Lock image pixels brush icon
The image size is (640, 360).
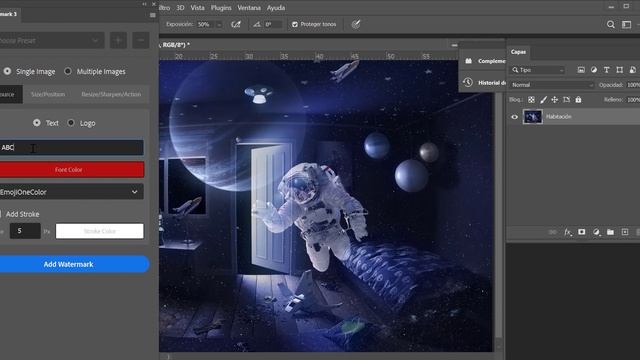click(x=543, y=100)
